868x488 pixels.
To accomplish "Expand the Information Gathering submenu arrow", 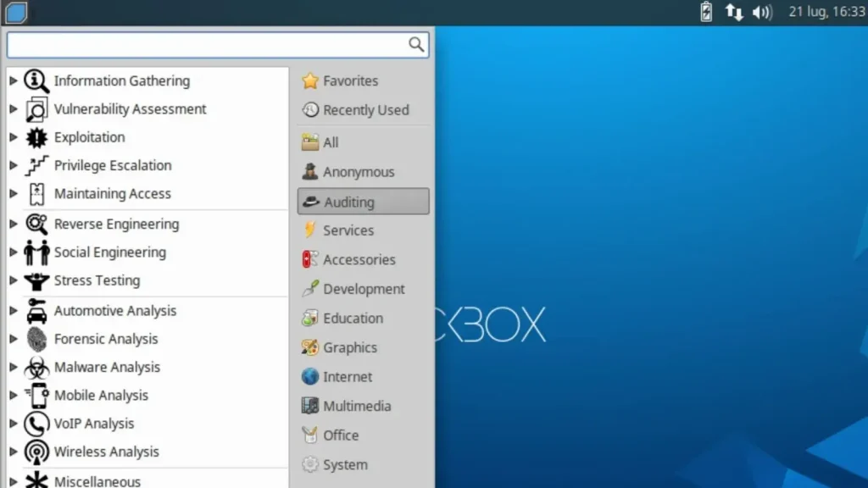I will [x=14, y=80].
